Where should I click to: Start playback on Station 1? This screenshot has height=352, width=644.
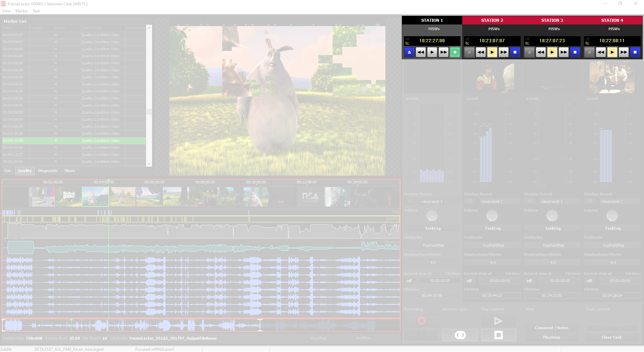(x=432, y=52)
